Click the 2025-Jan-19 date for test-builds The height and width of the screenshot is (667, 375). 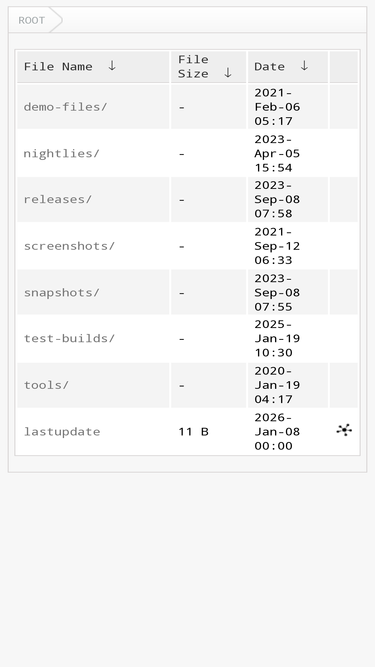pyautogui.click(x=277, y=339)
